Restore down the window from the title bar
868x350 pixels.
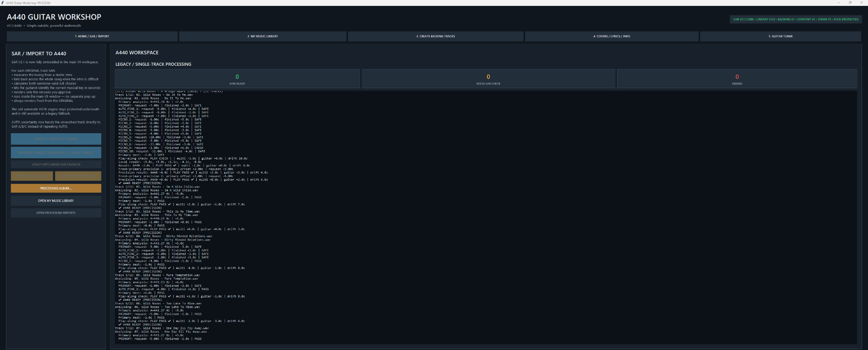850,3
